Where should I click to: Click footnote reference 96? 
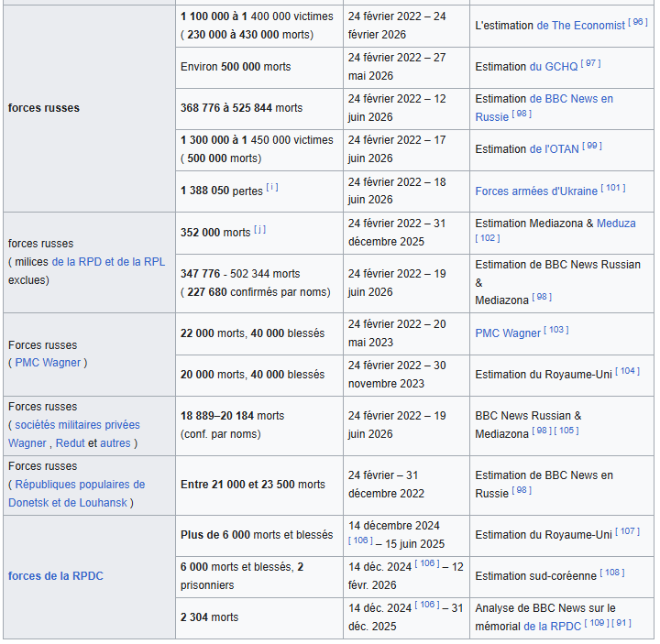click(638, 22)
